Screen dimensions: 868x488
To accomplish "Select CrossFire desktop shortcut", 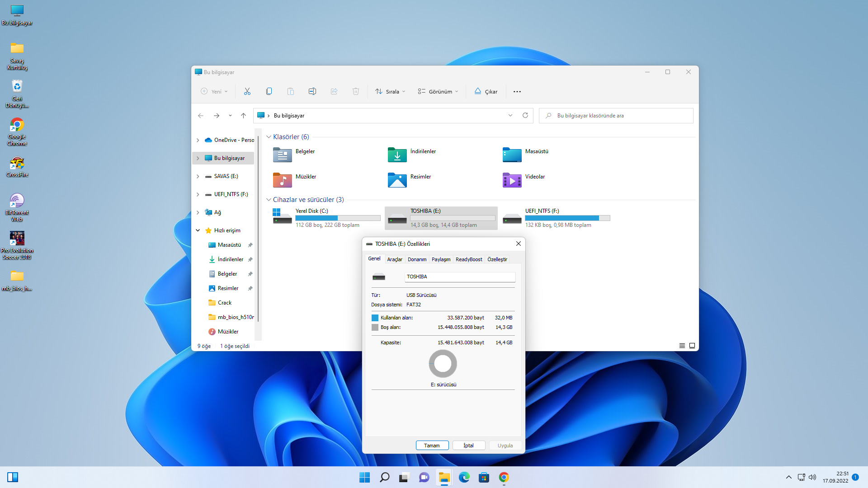I will pos(17,166).
